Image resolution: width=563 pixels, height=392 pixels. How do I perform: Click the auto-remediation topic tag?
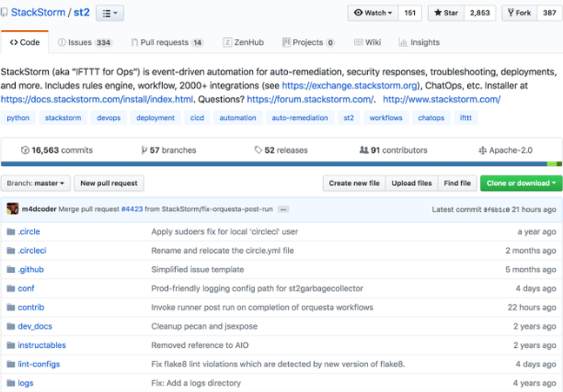click(300, 118)
